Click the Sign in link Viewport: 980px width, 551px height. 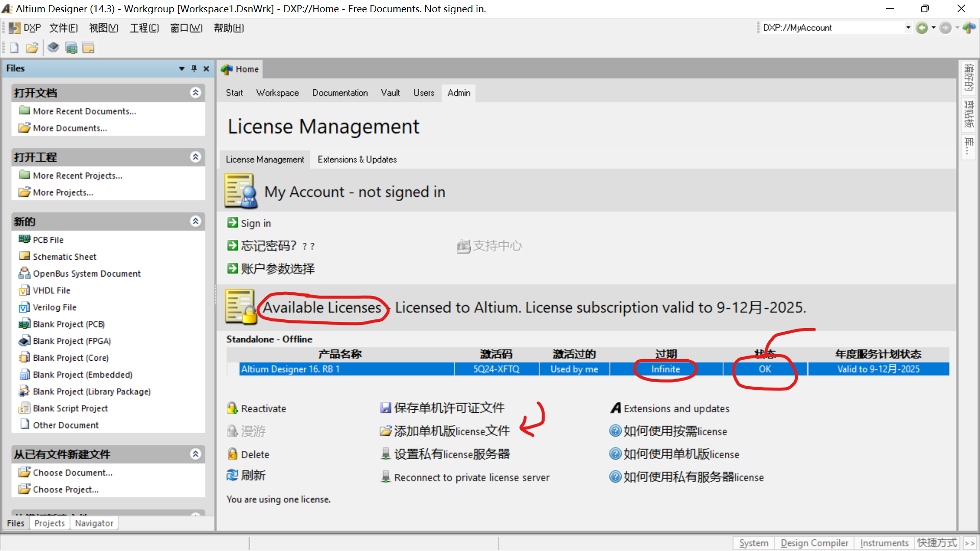click(x=256, y=223)
